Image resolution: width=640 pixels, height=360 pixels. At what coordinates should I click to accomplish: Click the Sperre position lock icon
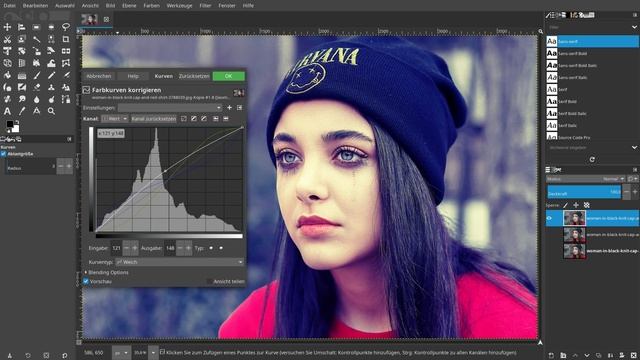point(576,205)
